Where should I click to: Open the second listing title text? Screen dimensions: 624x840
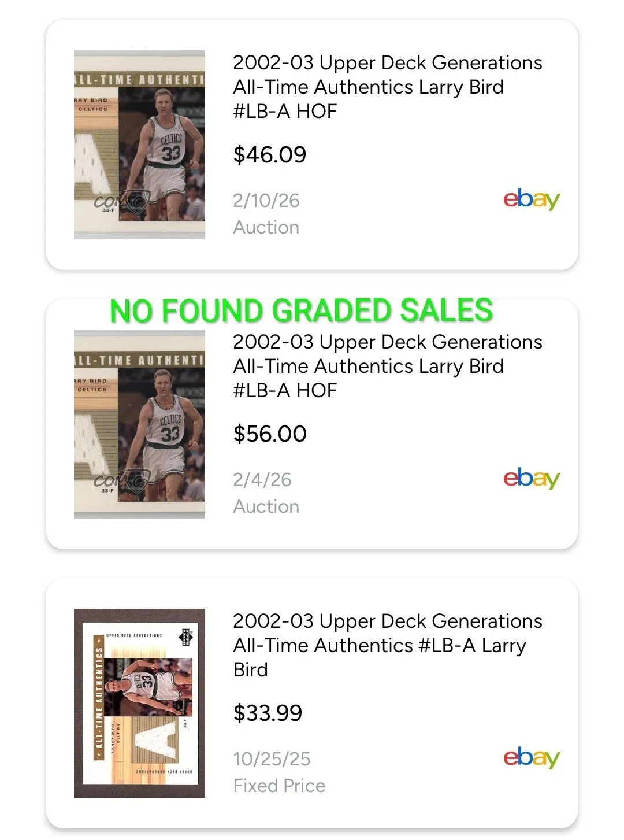388,366
